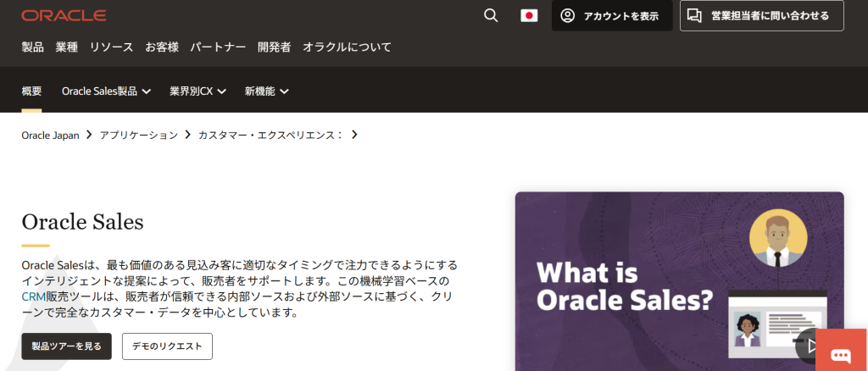Click デモのリクエスト button
868x371 pixels.
pos(167,346)
